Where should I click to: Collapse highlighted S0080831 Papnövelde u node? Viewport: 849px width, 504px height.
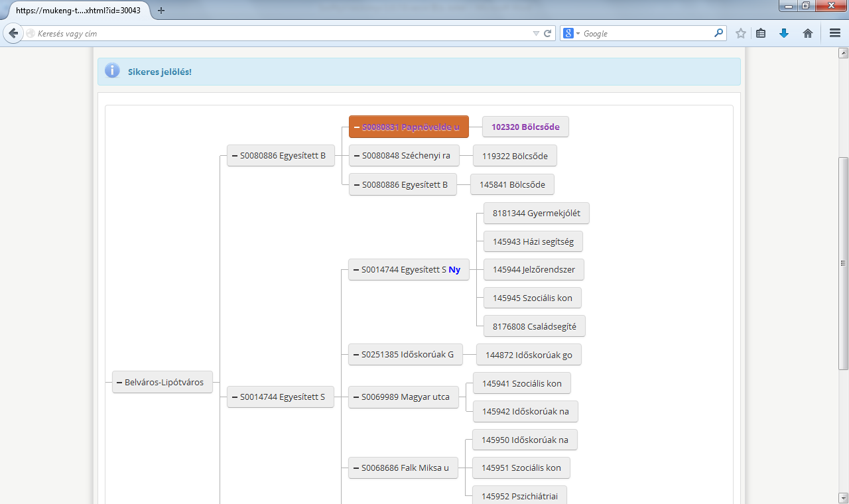(357, 127)
